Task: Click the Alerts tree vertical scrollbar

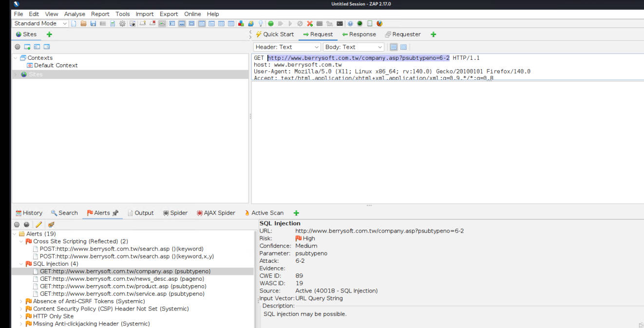Action: (256, 279)
